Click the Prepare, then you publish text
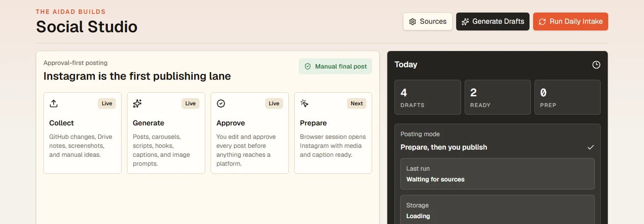This screenshot has width=644, height=224. 444,147
